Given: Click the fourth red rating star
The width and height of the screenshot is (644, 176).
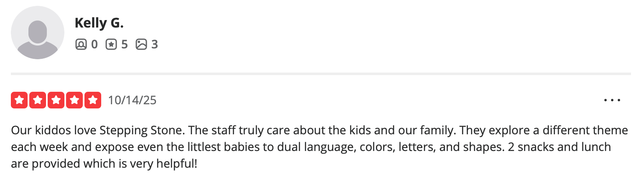Looking at the screenshot, I should 74,100.
